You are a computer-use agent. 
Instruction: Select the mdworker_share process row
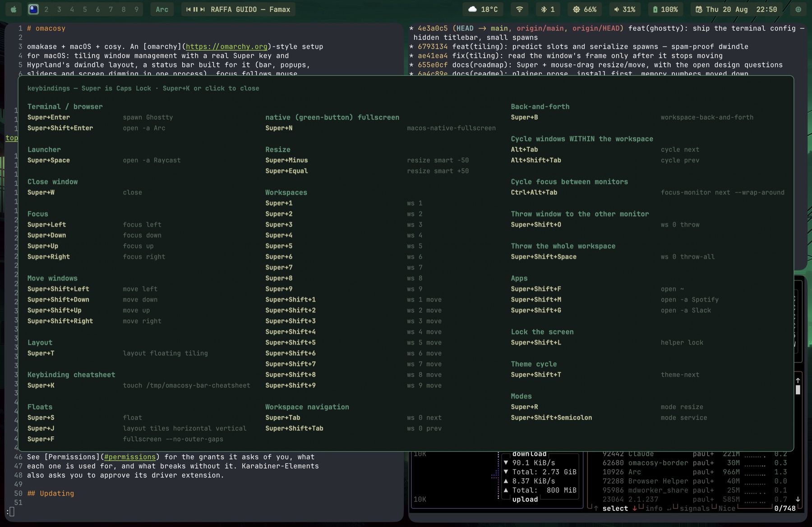(695, 490)
